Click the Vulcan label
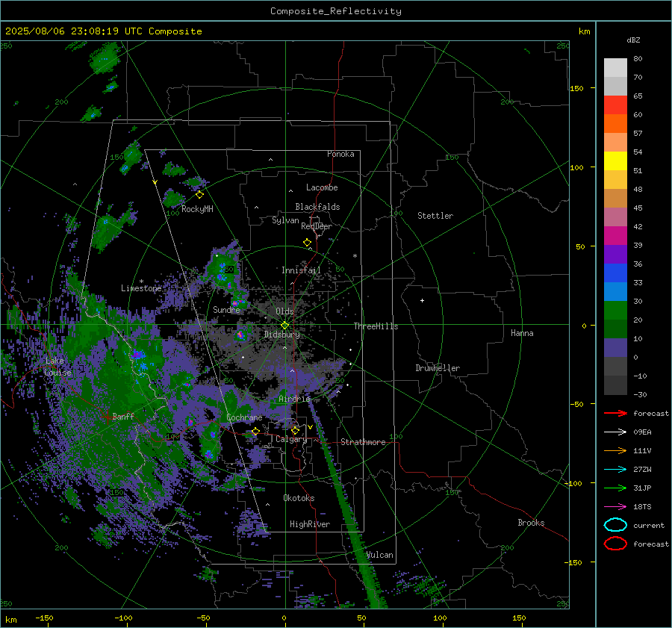 click(x=380, y=555)
